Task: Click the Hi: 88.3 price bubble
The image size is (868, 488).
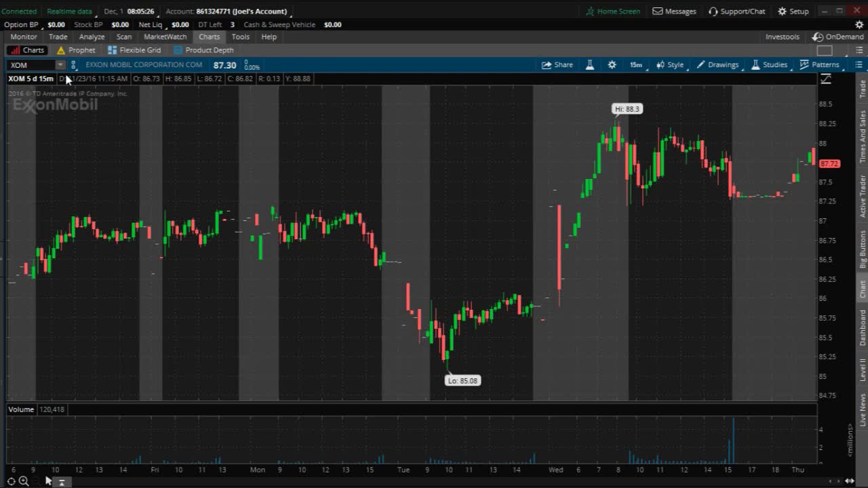Action: [x=627, y=109]
